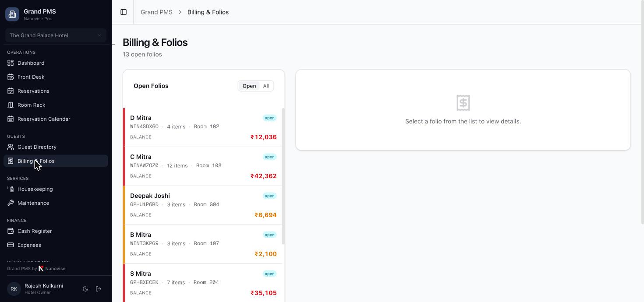Open Reservations menu item
The image size is (644, 302).
(56, 91)
